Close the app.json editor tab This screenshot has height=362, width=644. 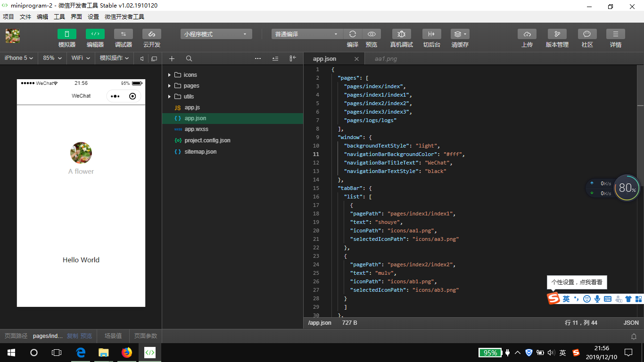(x=356, y=59)
